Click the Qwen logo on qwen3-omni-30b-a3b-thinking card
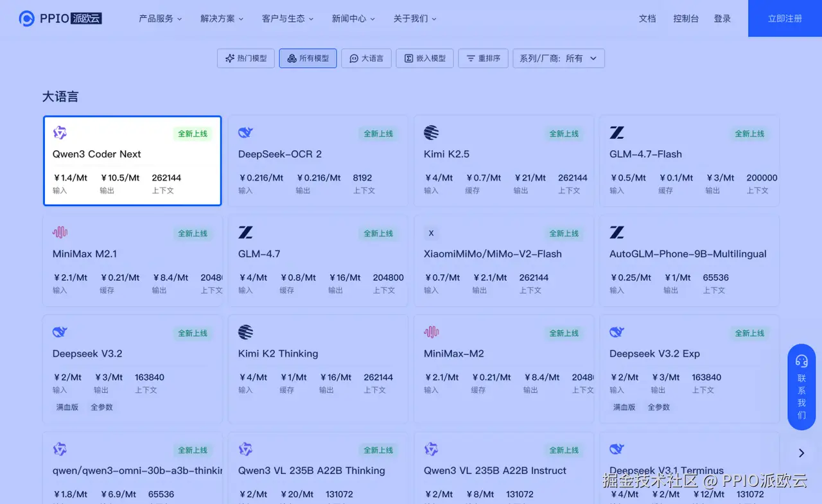The width and height of the screenshot is (822, 504). [60, 449]
